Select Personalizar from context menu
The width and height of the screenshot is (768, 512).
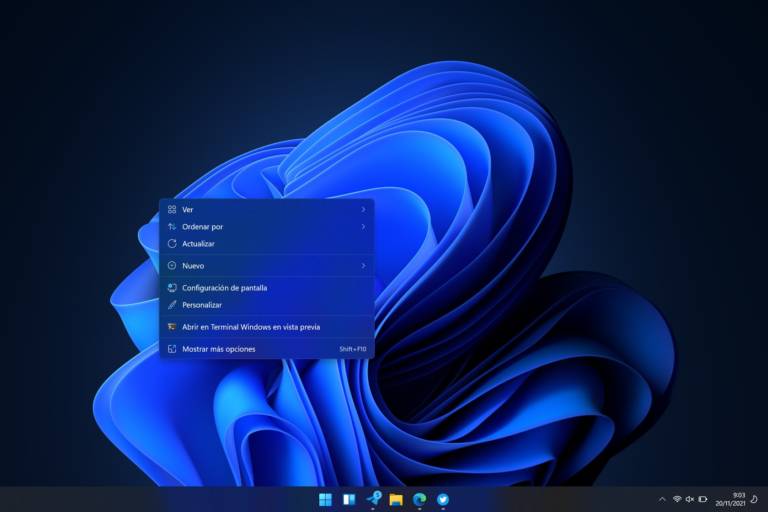[267, 305]
